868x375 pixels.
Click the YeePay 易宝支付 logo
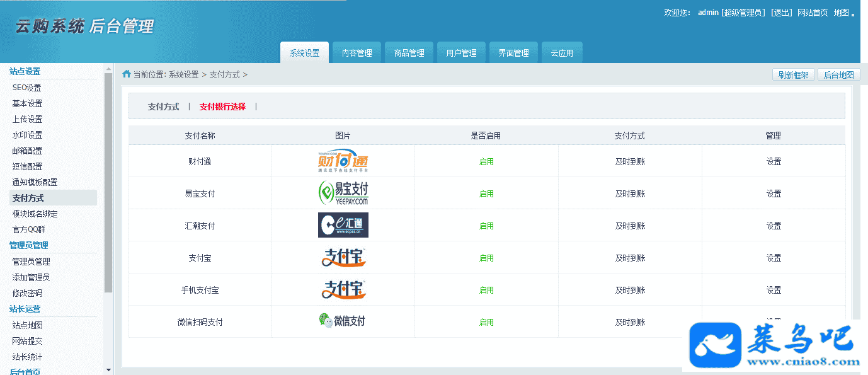(343, 193)
